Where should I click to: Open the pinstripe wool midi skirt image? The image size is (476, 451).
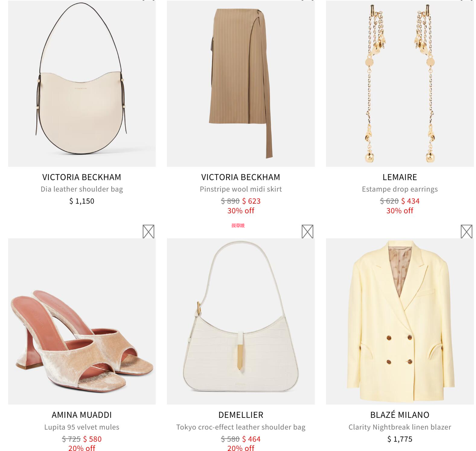pos(241,84)
